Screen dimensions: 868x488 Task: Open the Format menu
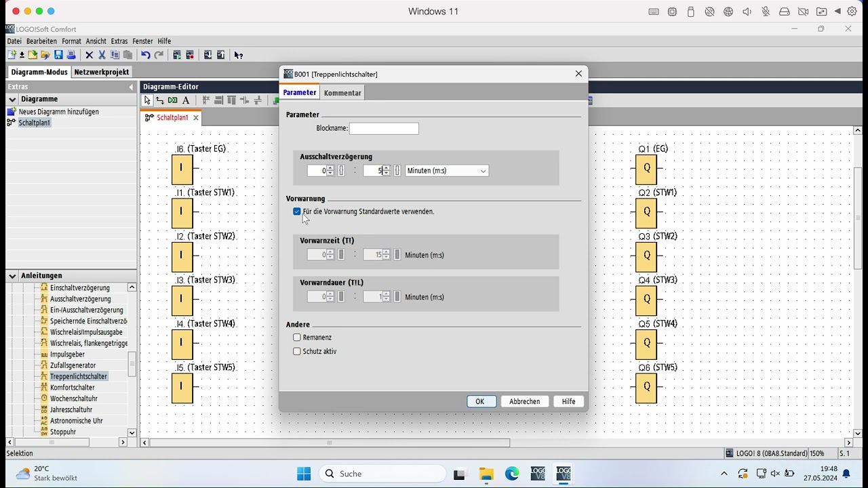point(71,41)
